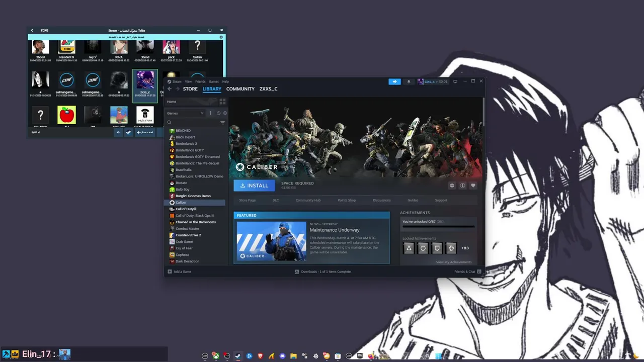Open Caliber Points Shop link

[347, 200]
